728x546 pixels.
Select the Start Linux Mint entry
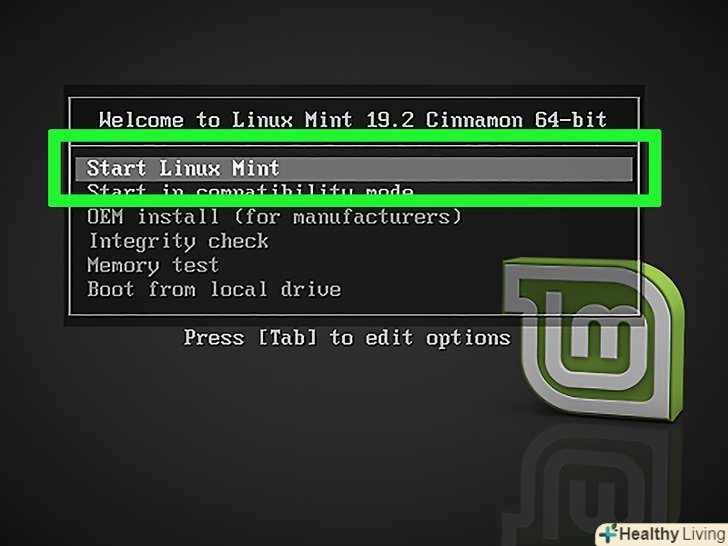pos(354,169)
